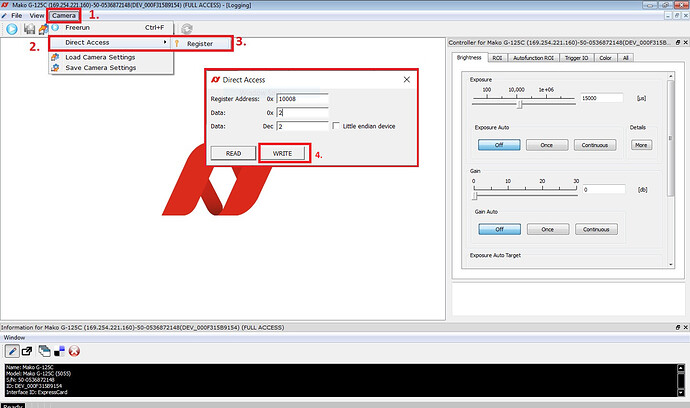Select Freerun from Camera menu
This screenshot has width=690, height=408.
[111, 27]
